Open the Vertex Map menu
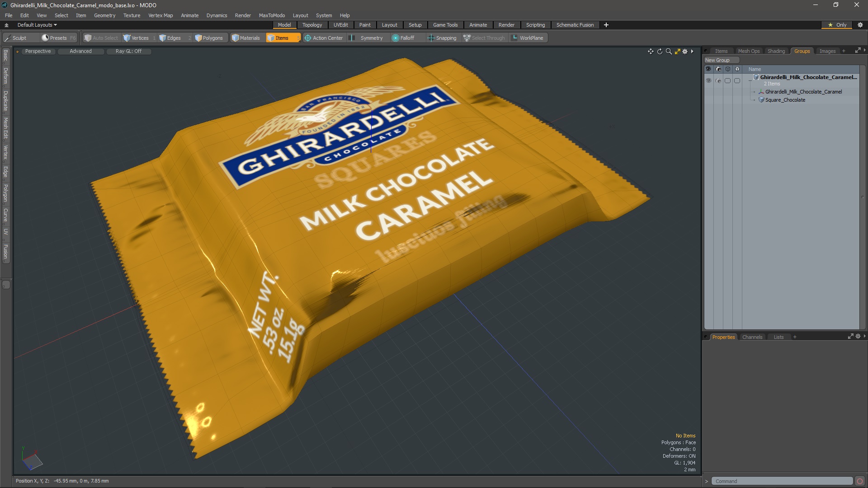 (160, 15)
